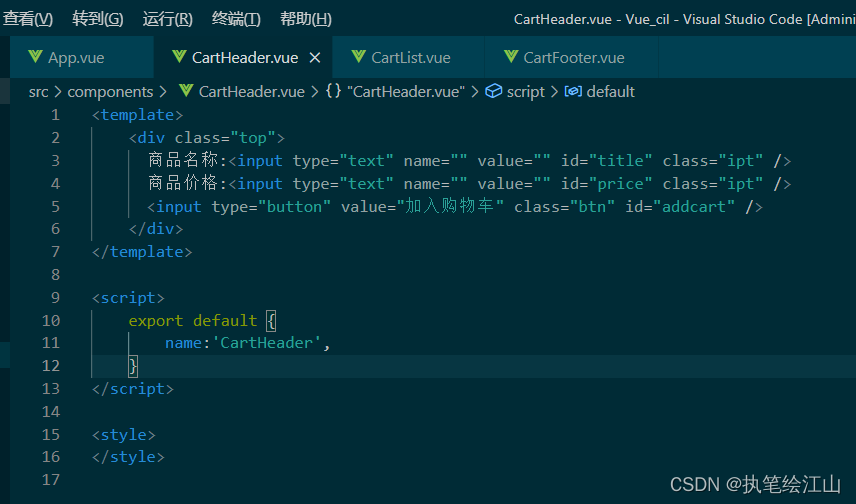Open the 运行(R) menu

point(168,19)
